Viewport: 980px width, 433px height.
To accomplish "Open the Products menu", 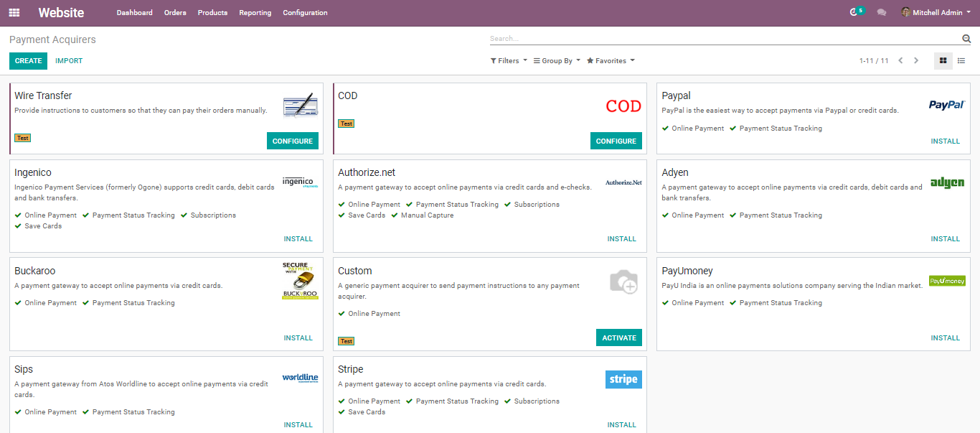I will pyautogui.click(x=212, y=13).
